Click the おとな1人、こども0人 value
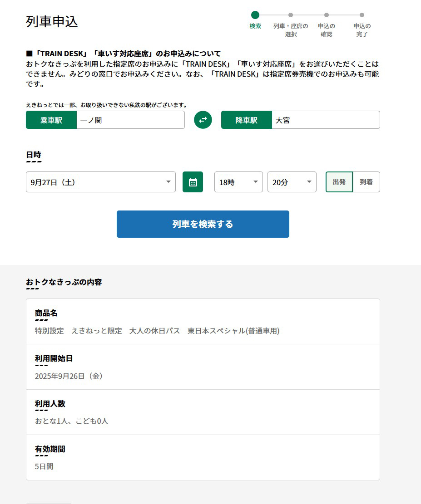Image resolution: width=421 pixels, height=504 pixels. (71, 421)
